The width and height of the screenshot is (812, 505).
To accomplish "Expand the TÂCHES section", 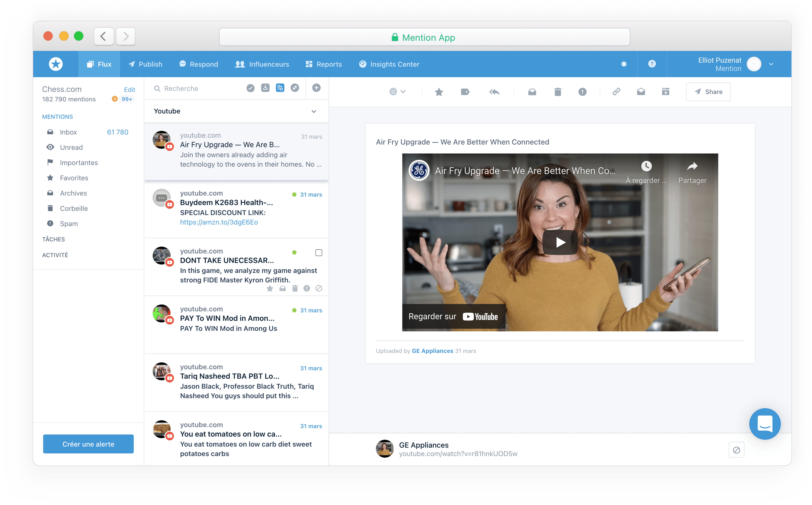I will 53,239.
